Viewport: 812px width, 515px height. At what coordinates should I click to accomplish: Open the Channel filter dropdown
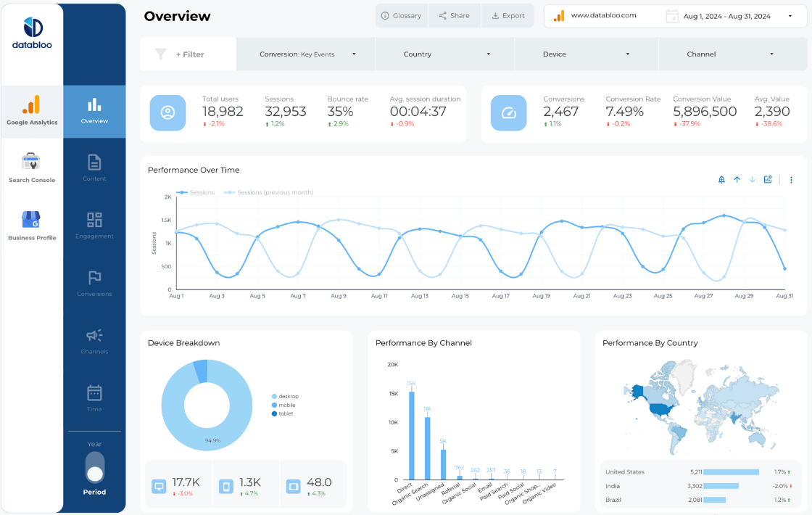pos(733,54)
